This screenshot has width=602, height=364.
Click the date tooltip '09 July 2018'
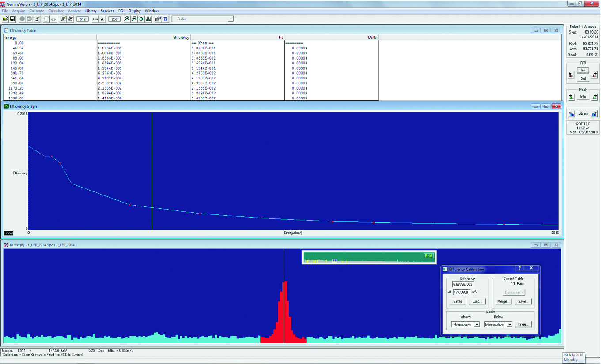point(573,355)
